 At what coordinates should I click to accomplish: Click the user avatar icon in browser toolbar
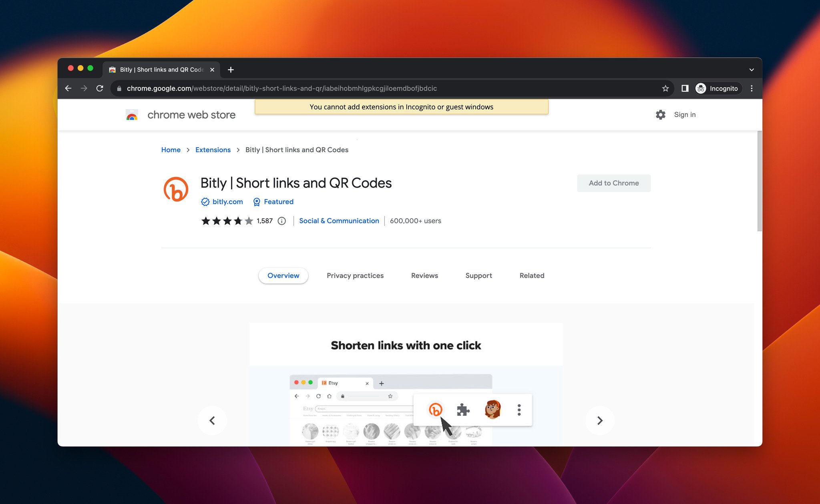point(701,88)
